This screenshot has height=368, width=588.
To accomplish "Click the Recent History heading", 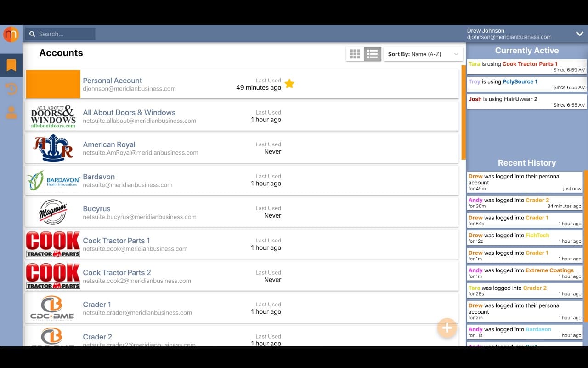I will [x=527, y=163].
